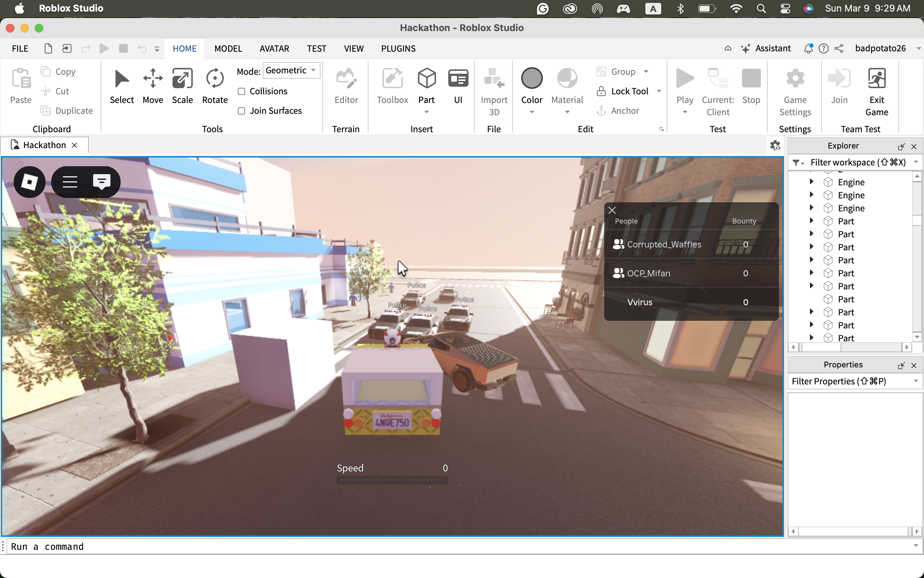
Task: Click the viewport settings gear icon
Action: 775,145
